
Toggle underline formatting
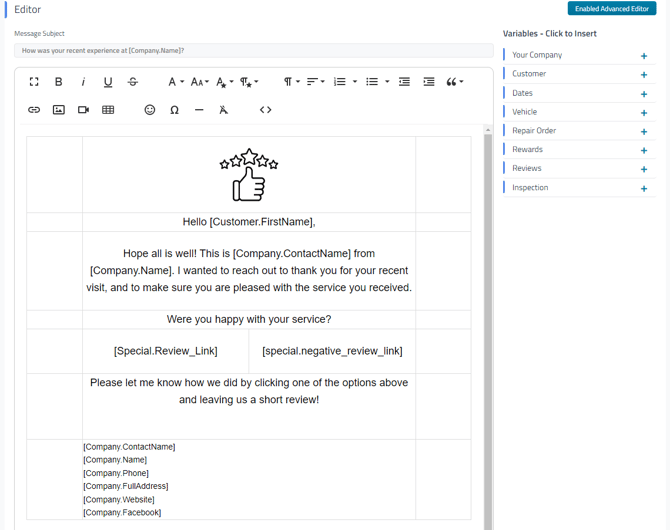click(x=108, y=82)
